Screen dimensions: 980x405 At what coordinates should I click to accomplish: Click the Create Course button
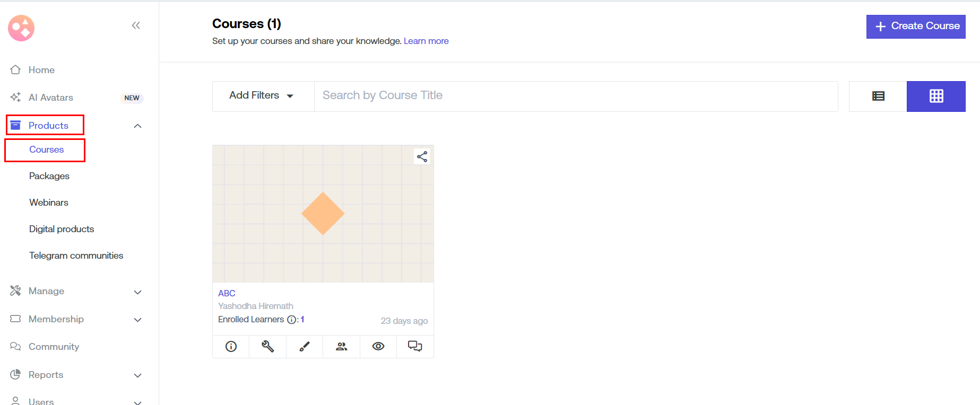click(915, 27)
